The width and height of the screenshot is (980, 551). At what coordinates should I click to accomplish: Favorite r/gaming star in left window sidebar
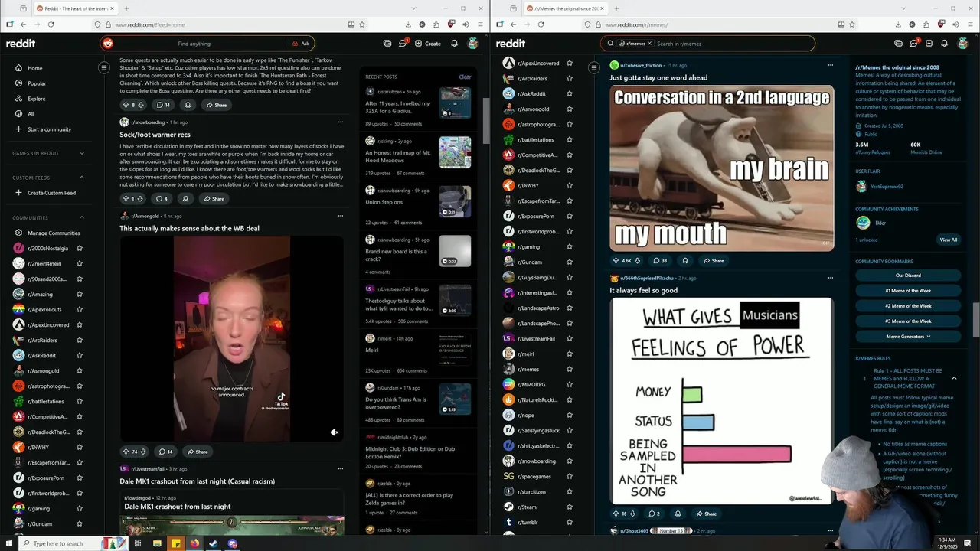tap(80, 508)
